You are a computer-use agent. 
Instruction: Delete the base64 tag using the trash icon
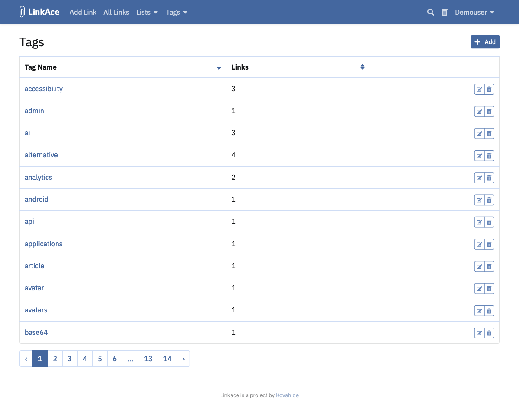click(x=489, y=333)
